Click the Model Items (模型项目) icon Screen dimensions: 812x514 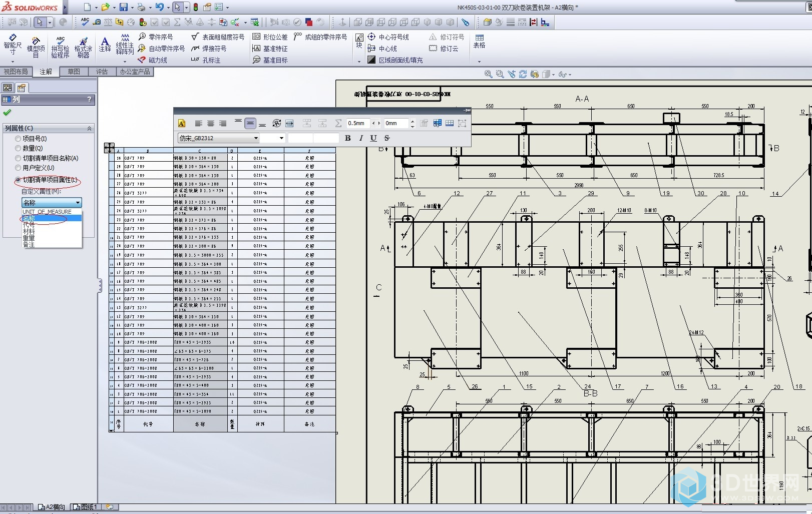pos(36,47)
